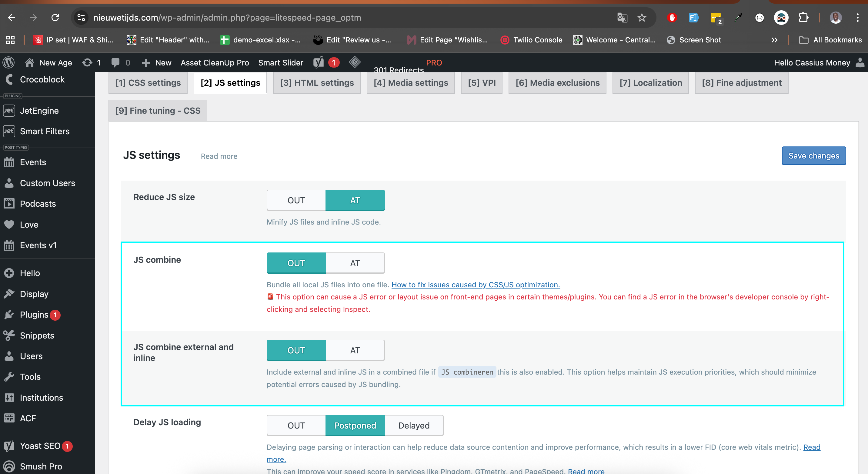Switch to the CSS settings tab

(148, 83)
